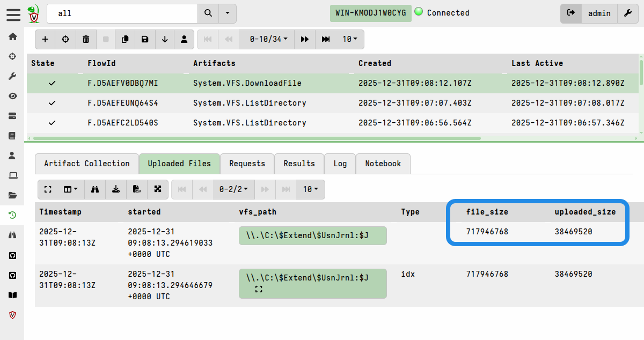This screenshot has height=340, width=644.
Task: Click the copy collection icon
Action: pyautogui.click(x=125, y=39)
